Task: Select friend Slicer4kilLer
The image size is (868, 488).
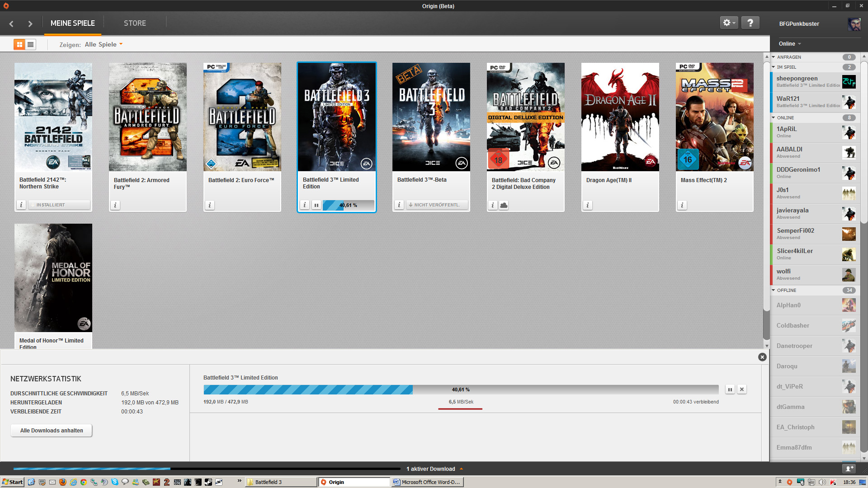Action: pos(814,254)
